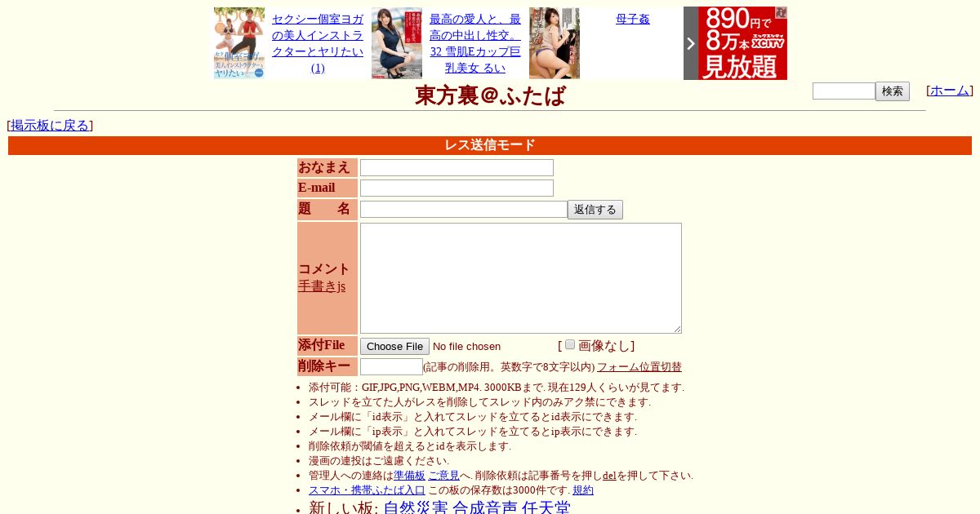Submit reply with 返信する button
Viewport: 980px width, 514px height.
coord(595,210)
